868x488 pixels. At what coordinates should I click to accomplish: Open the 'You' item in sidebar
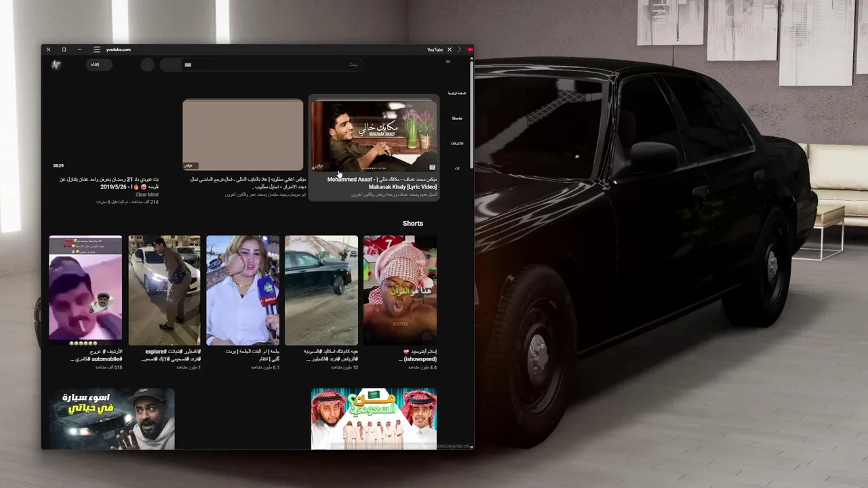pos(457,168)
